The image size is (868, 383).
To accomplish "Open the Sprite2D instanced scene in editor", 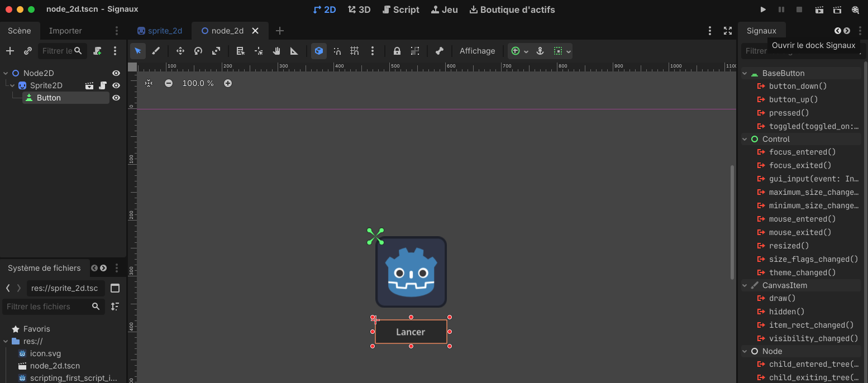I will point(89,85).
